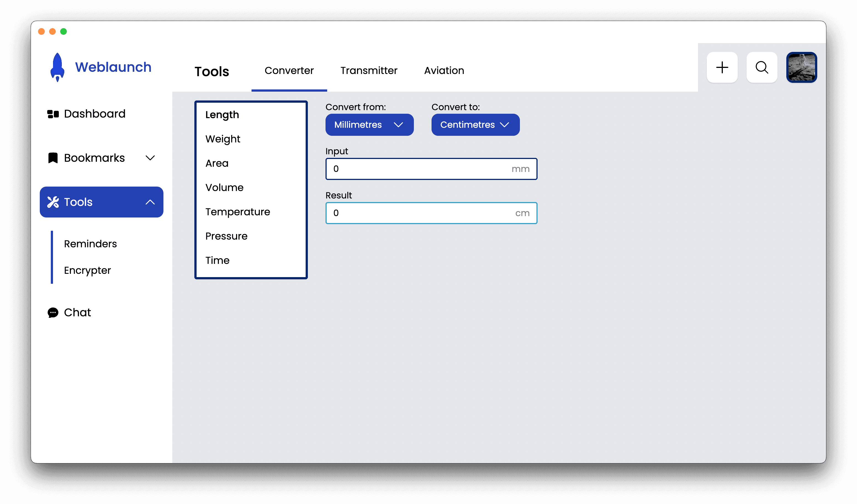Click the orange minimize window button
The image size is (857, 504).
click(52, 31)
